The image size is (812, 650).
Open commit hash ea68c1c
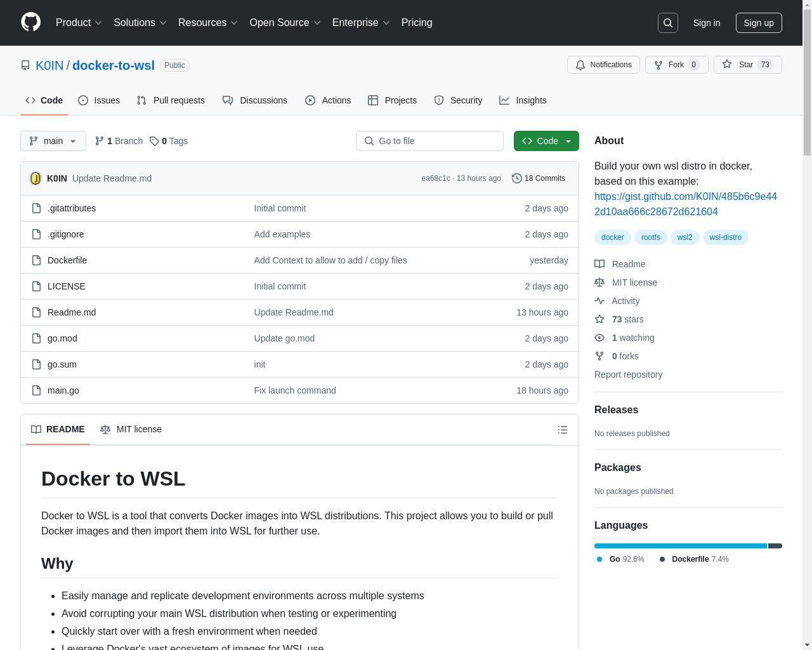pos(436,178)
